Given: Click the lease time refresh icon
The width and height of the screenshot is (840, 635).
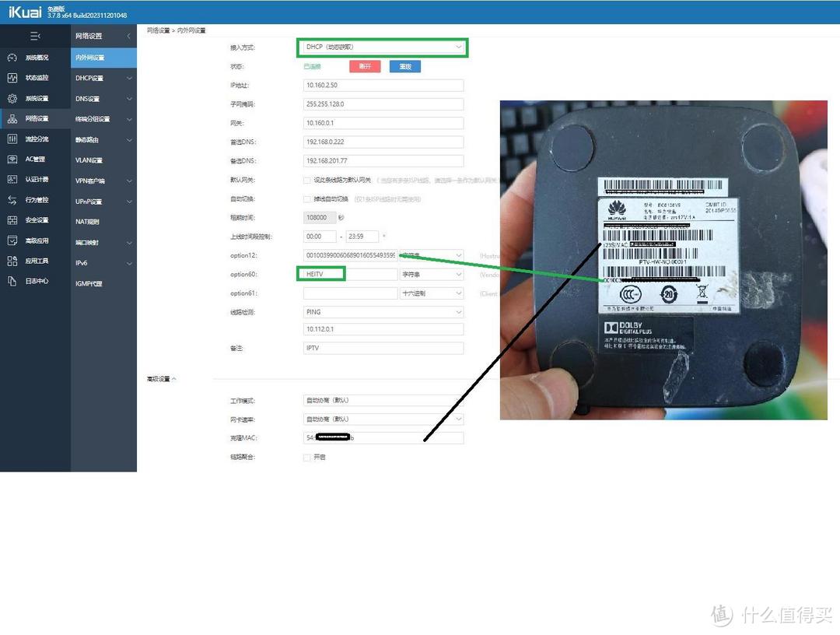Looking at the screenshot, I should [x=341, y=218].
